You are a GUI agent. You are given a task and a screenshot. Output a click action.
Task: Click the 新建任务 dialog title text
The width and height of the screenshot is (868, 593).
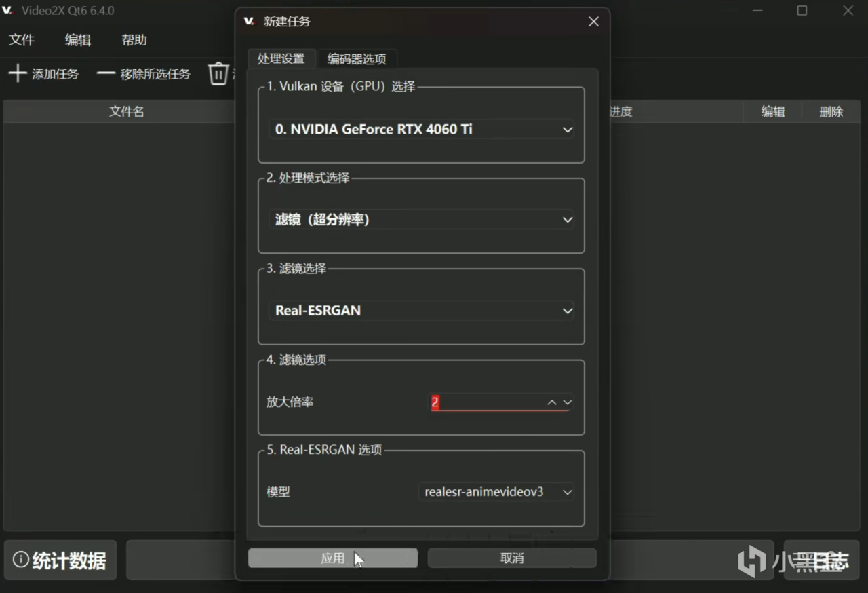pyautogui.click(x=287, y=22)
